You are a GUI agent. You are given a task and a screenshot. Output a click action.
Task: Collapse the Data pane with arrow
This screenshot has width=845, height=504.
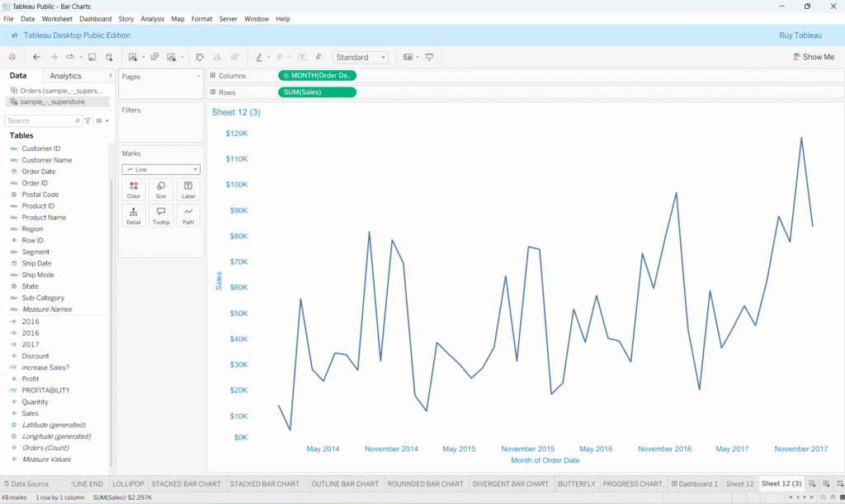click(110, 76)
